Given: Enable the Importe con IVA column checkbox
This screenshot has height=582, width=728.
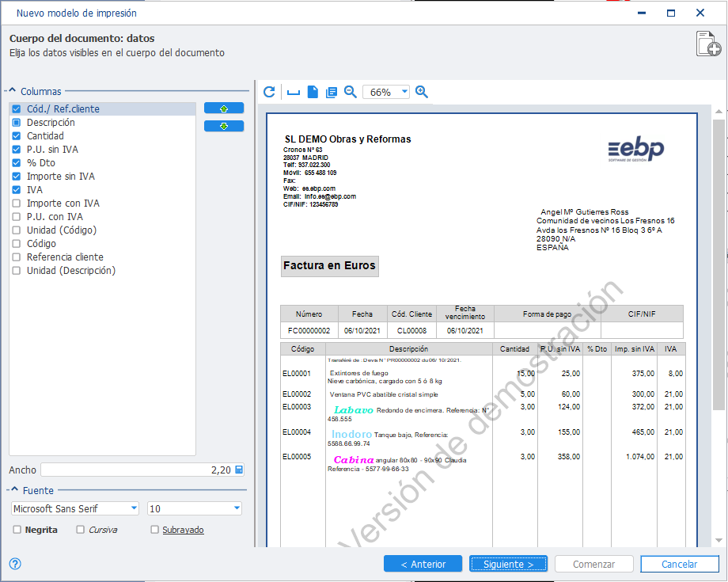Looking at the screenshot, I should pyautogui.click(x=17, y=204).
